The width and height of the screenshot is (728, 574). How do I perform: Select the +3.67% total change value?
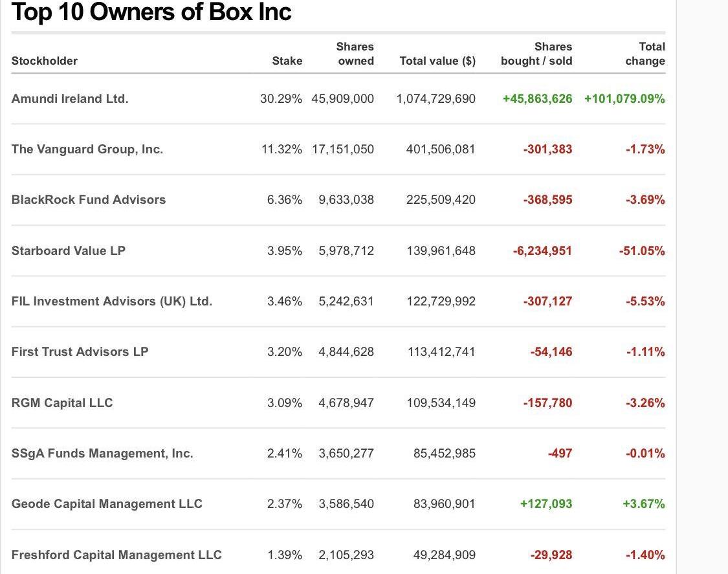[x=644, y=504]
